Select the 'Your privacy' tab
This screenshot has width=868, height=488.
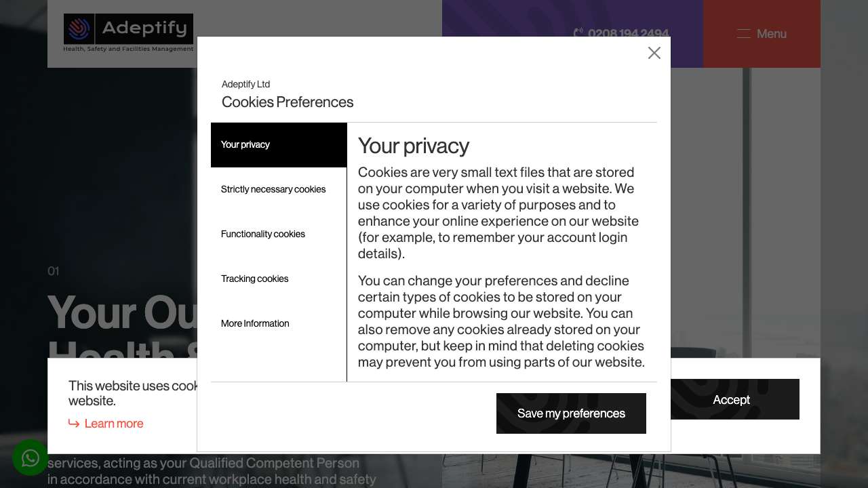[x=245, y=144]
